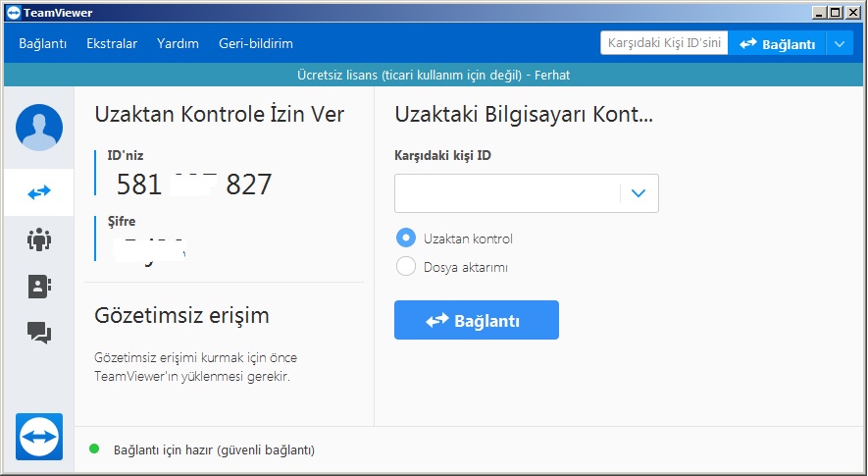Viewport: 868px width, 476px height.
Task: Click the top-right Bağlantı connect button
Action: click(x=777, y=44)
